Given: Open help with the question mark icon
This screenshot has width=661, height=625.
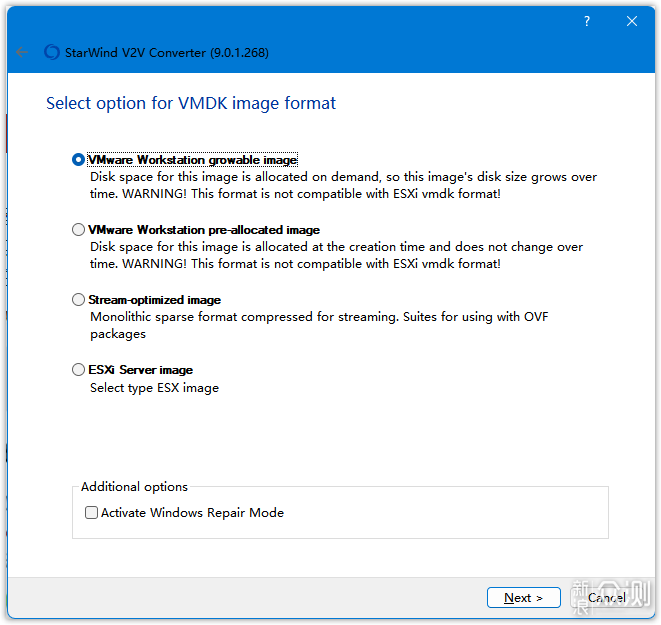Looking at the screenshot, I should 587,21.
